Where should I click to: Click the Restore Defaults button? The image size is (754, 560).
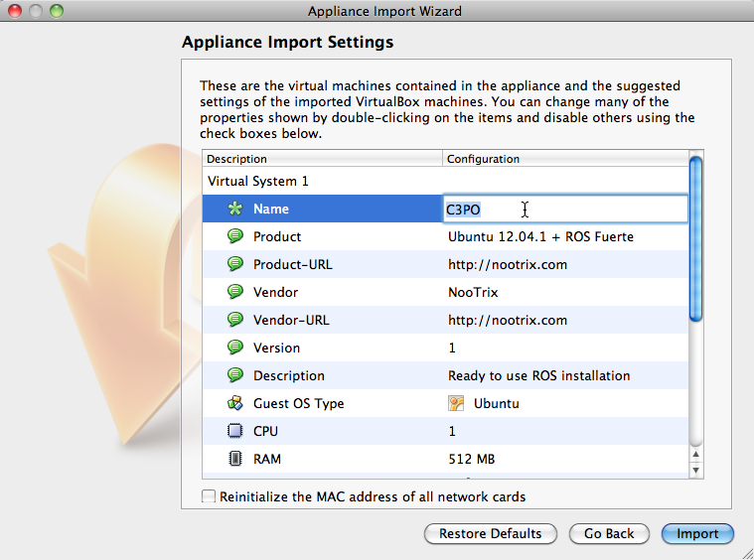490,533
